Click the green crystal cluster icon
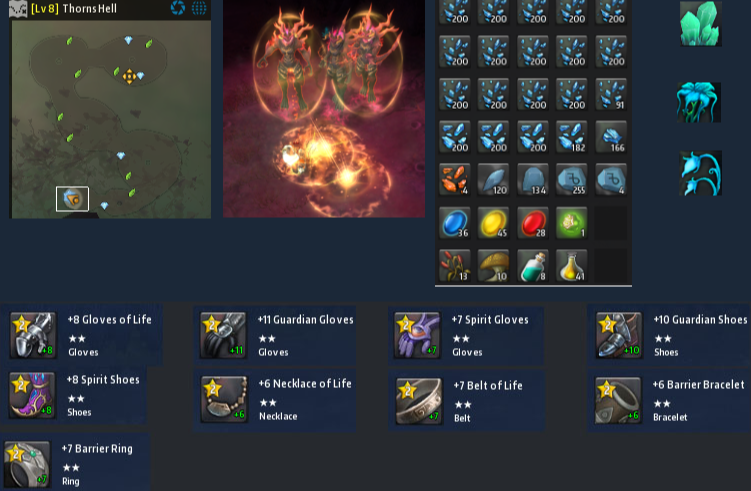The image size is (751, 491). click(700, 24)
